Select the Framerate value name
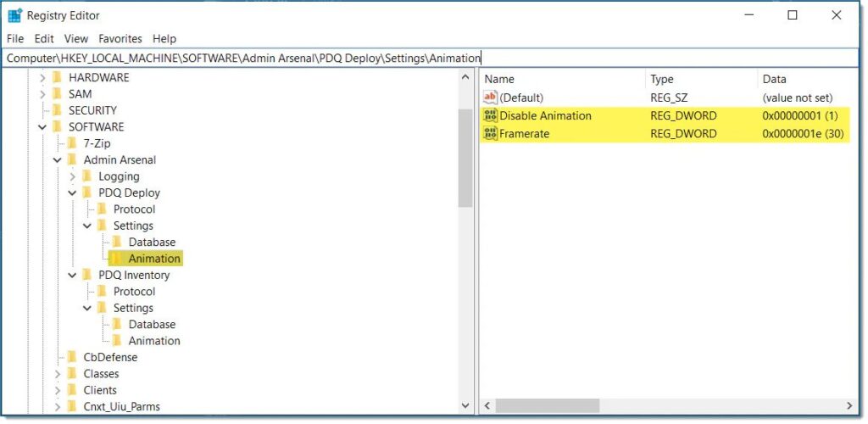 pos(524,133)
